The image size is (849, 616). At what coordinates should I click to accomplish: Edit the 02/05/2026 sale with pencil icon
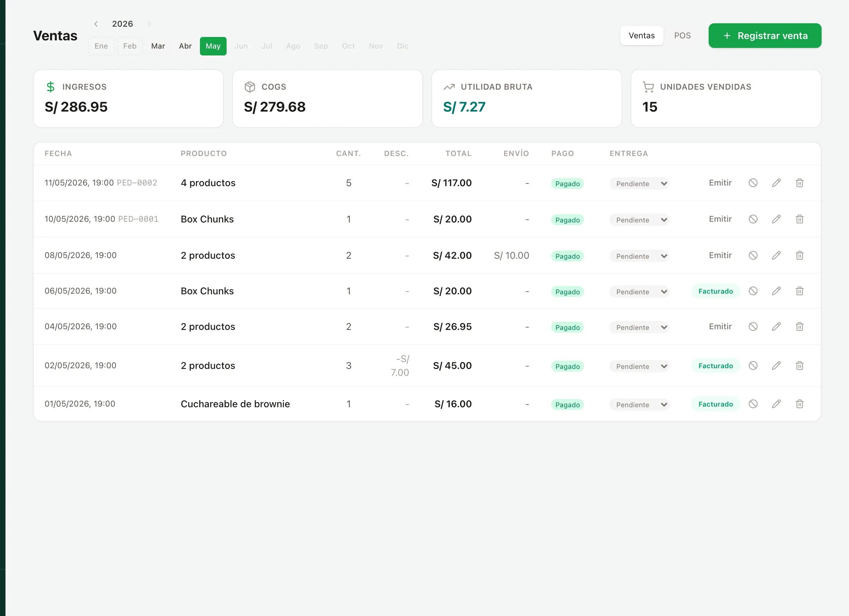pyautogui.click(x=776, y=365)
